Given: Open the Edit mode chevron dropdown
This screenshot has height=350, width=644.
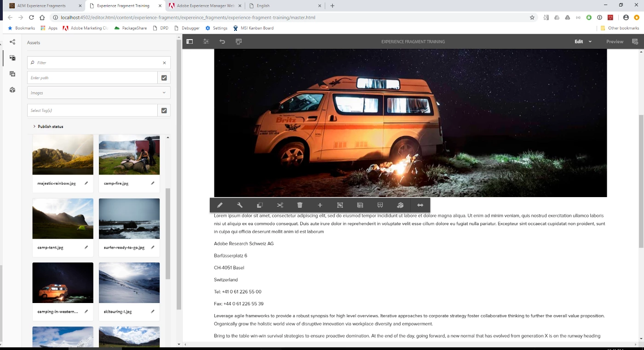Looking at the screenshot, I should (x=590, y=41).
